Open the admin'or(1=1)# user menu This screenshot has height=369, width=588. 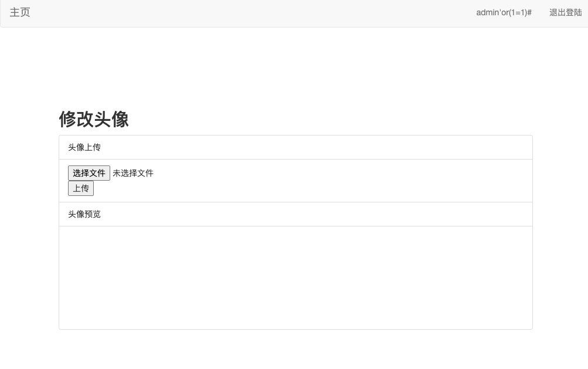504,12
